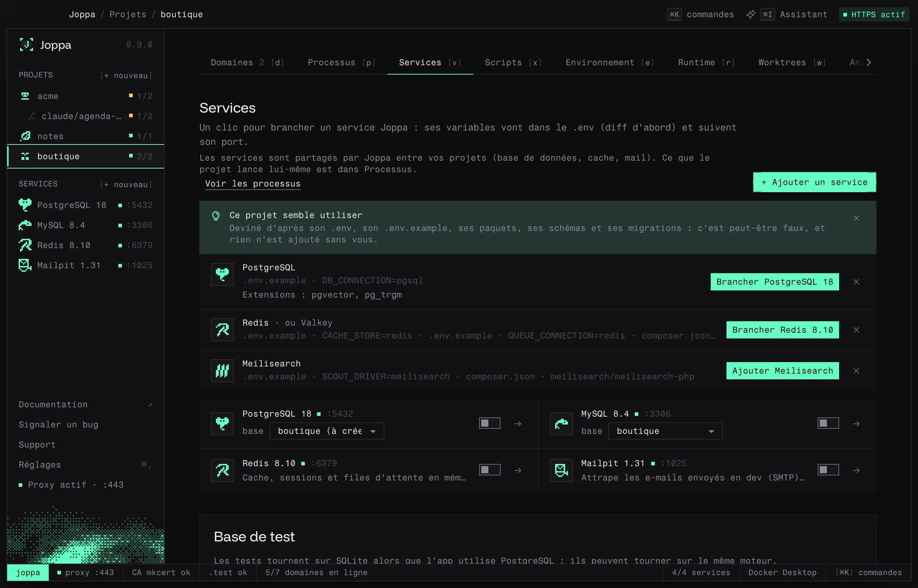The width and height of the screenshot is (918, 588).
Task: Open MySQL 8.4 card details arrow
Action: (x=856, y=424)
